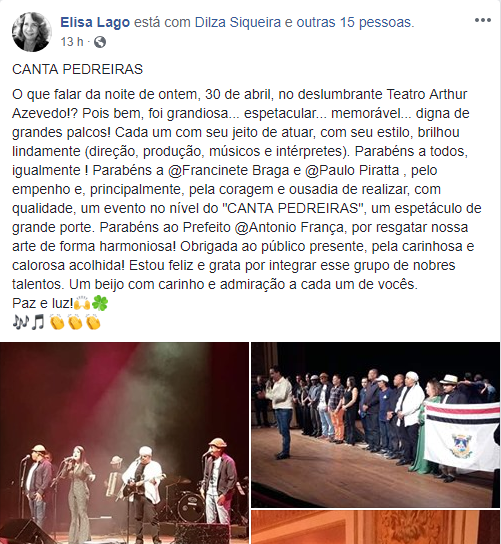
Task: Click the four-leaf clover emoji
Action: click(x=100, y=303)
